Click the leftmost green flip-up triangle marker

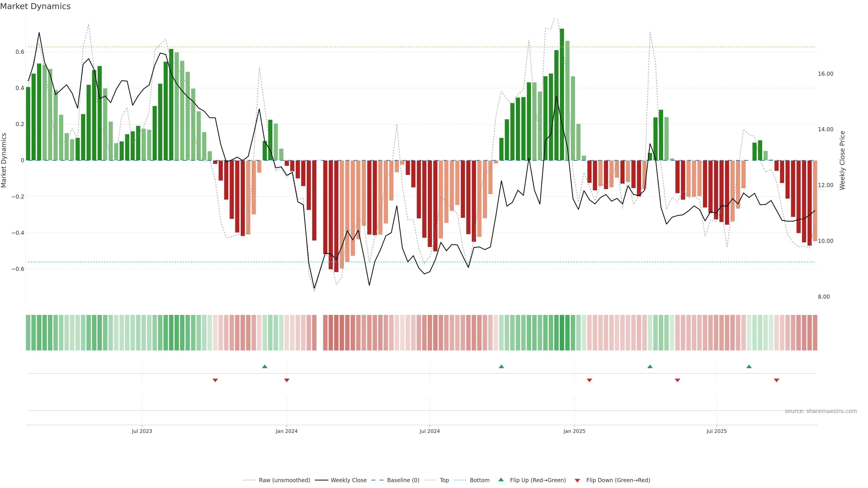click(x=264, y=366)
